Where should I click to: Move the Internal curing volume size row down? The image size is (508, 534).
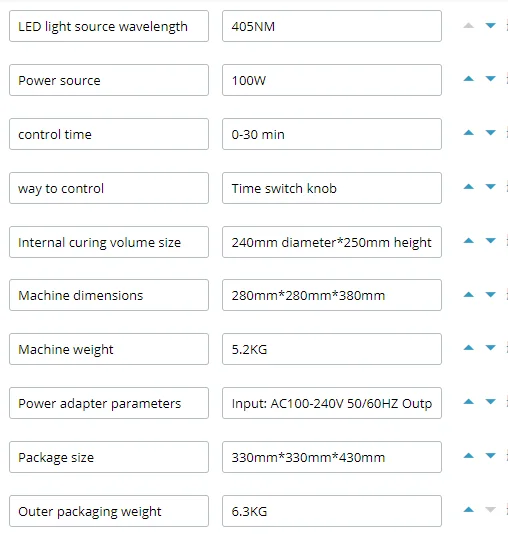click(490, 241)
